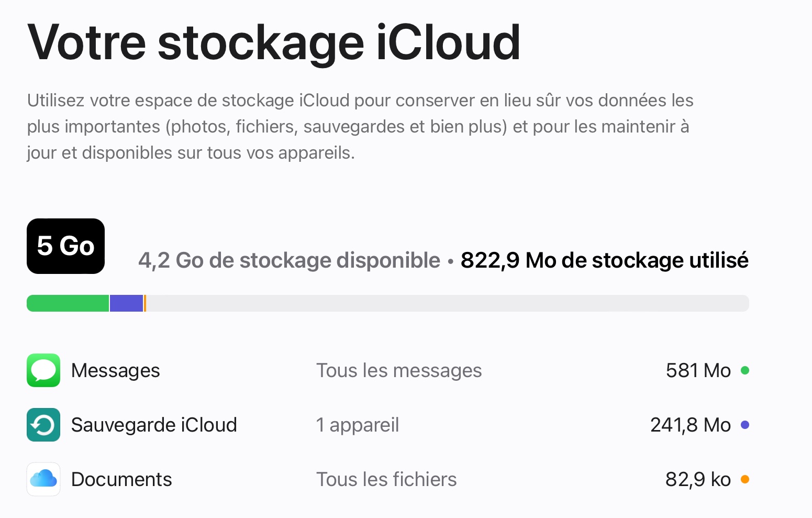Click the purple dot beside 241,8 Mo

[745, 425]
